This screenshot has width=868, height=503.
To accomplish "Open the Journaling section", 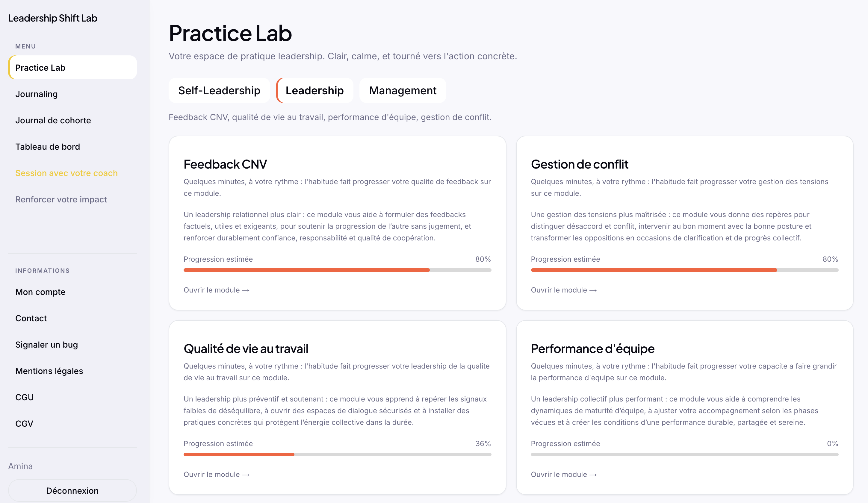I will [x=37, y=94].
